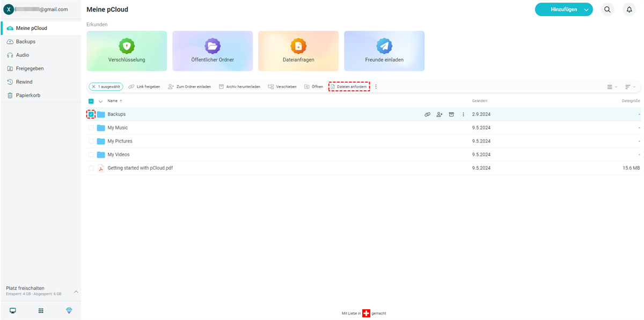The width and height of the screenshot is (644, 320).
Task: Click the My Pictures folder icon
Action: tap(101, 141)
